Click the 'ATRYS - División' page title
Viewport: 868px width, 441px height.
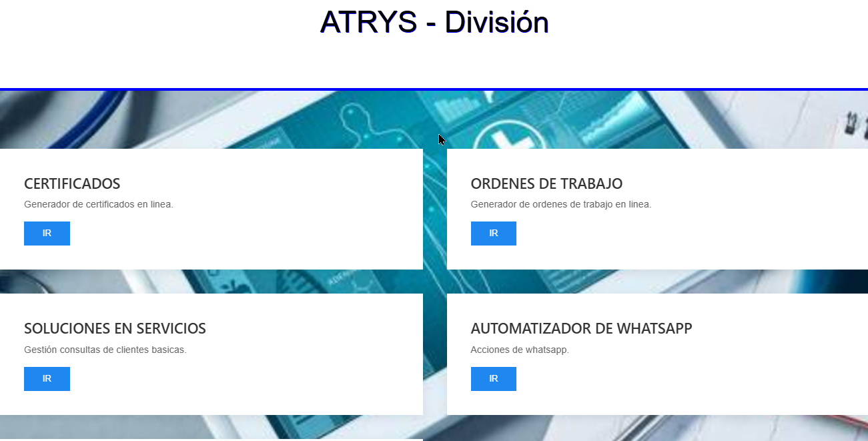click(x=434, y=23)
